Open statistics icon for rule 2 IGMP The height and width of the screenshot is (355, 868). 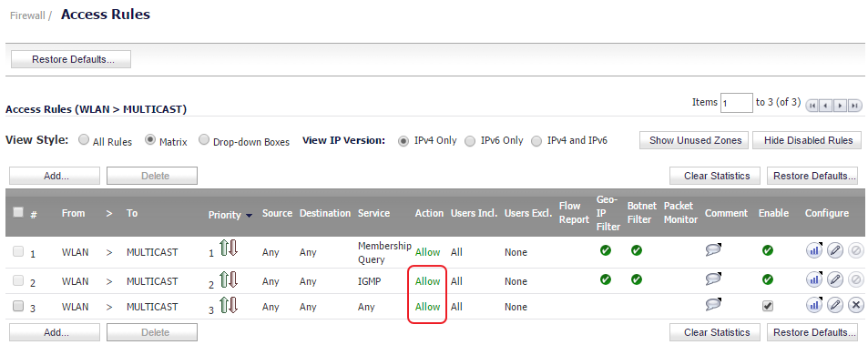[814, 279]
